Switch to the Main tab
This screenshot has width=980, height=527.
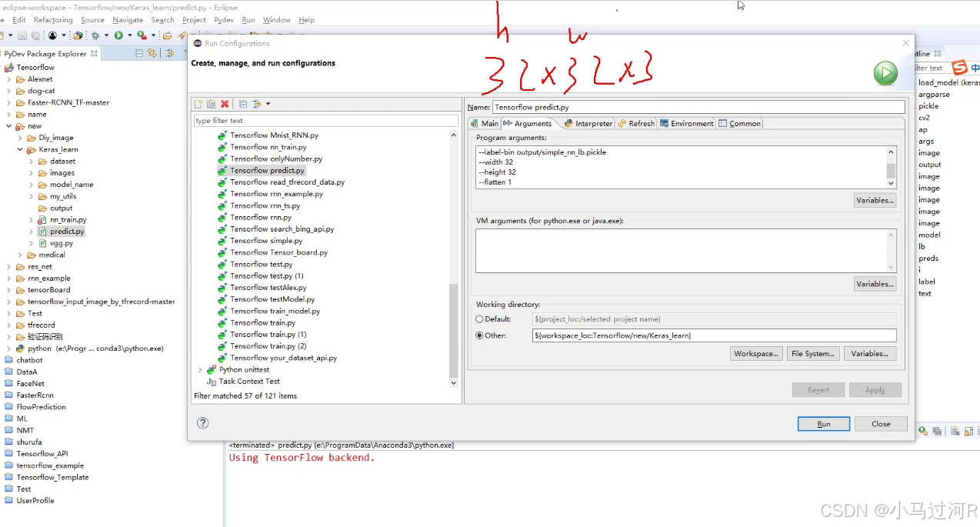point(485,123)
